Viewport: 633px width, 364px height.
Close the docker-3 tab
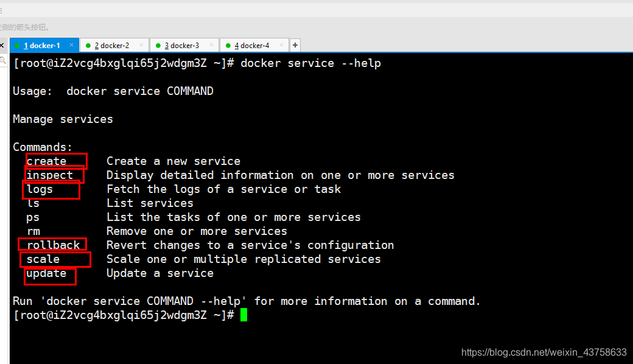click(x=211, y=45)
